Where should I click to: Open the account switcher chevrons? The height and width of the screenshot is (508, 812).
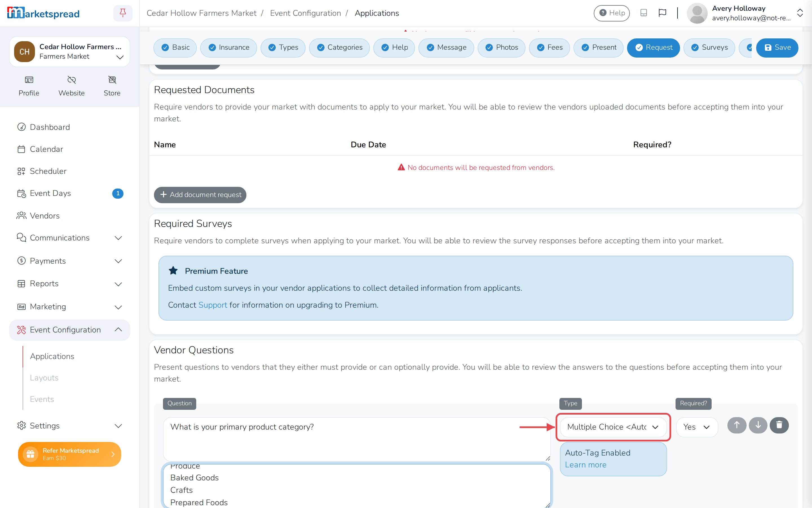[x=800, y=13]
